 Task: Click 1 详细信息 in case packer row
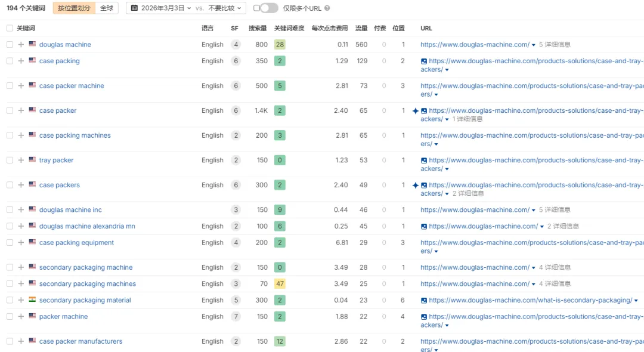(467, 119)
